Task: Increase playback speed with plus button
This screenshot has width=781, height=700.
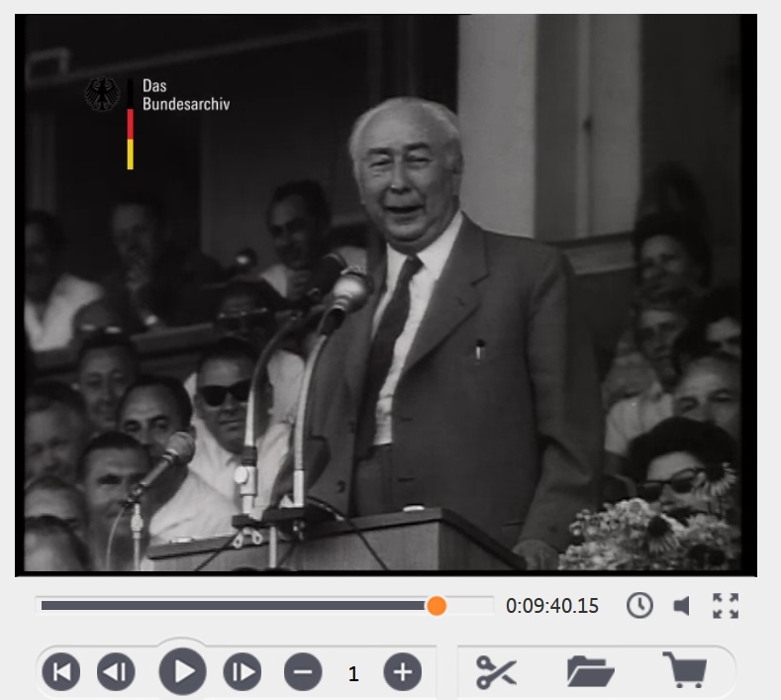Action: 403,671
